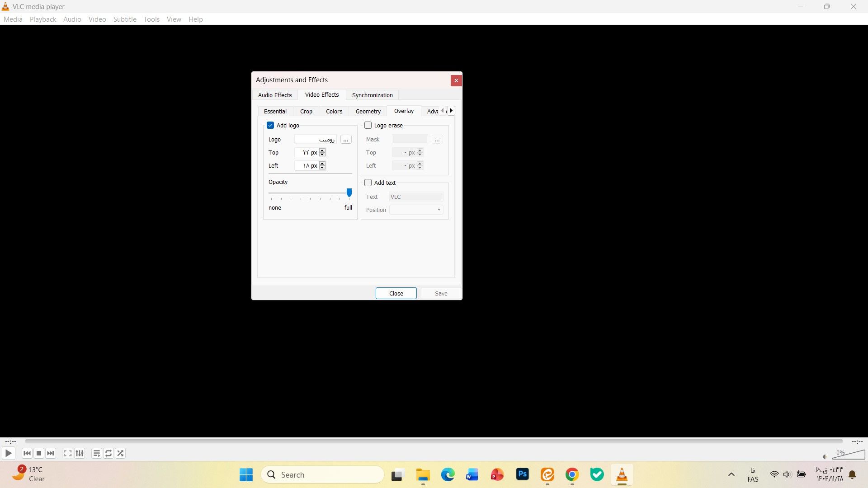Image resolution: width=868 pixels, height=488 pixels.
Task: Check the Add text checkbox
Action: click(368, 183)
